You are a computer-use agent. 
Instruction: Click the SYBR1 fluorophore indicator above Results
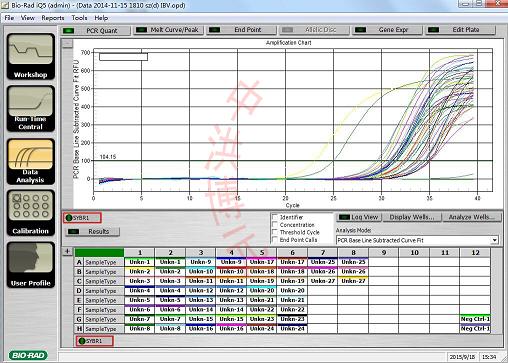82,218
